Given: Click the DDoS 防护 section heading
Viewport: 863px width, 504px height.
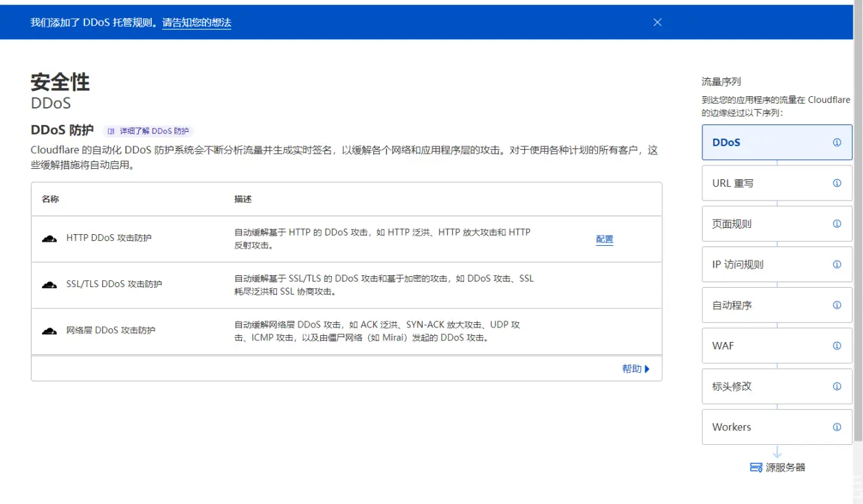Looking at the screenshot, I should point(63,130).
